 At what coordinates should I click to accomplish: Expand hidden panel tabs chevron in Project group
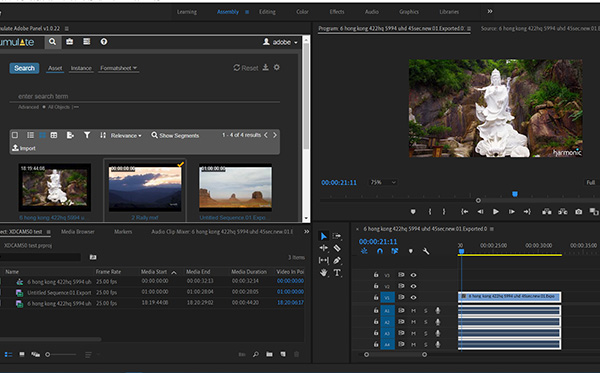point(307,231)
